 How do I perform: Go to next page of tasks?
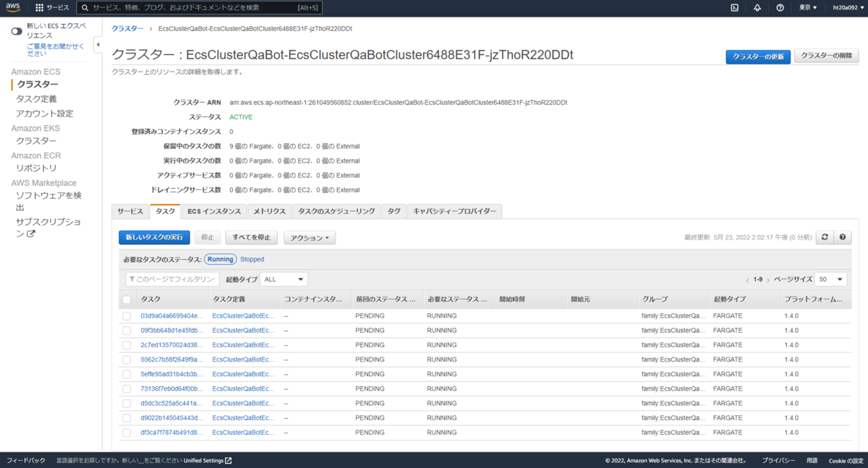(x=768, y=280)
